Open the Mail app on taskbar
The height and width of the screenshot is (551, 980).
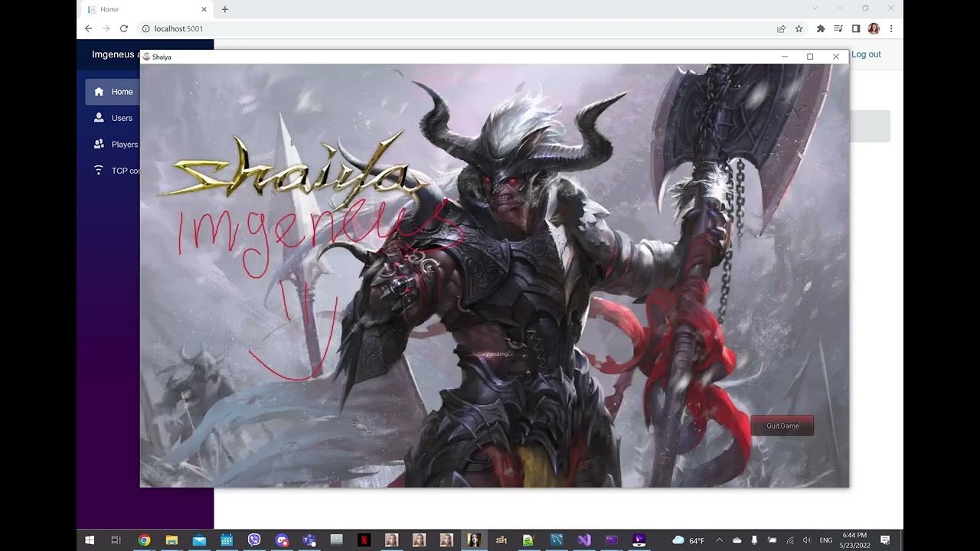tap(199, 540)
